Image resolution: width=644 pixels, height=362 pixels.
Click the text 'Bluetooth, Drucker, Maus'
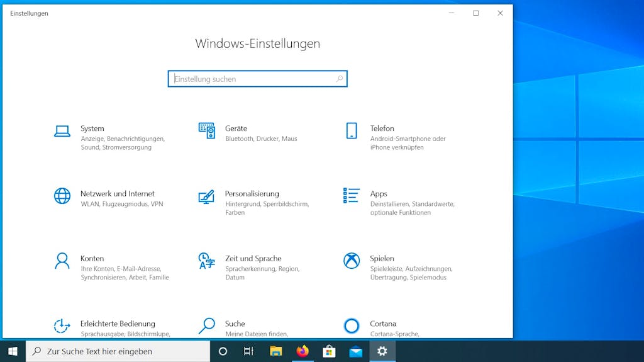point(261,139)
